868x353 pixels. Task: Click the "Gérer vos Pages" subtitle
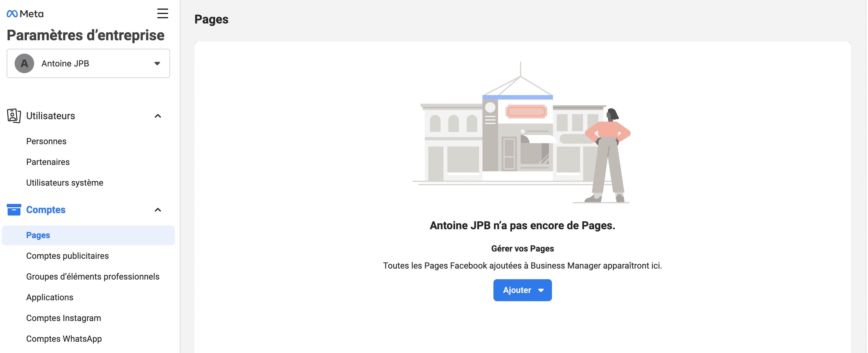[x=522, y=248]
